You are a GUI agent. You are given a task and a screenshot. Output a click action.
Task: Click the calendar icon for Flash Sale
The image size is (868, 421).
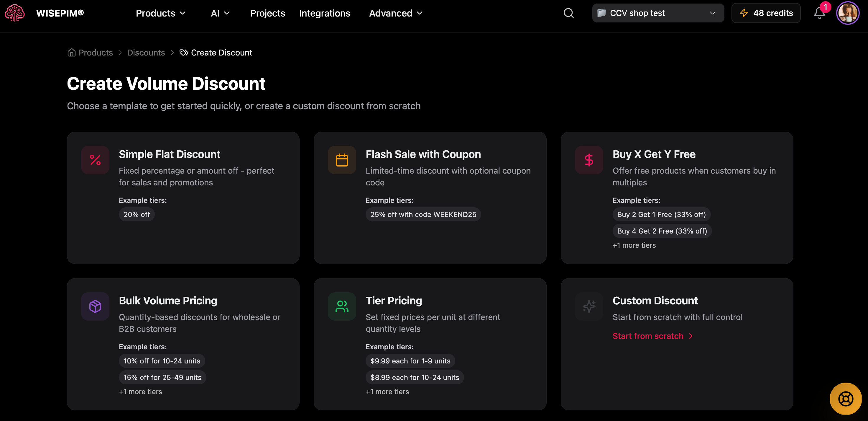click(342, 160)
